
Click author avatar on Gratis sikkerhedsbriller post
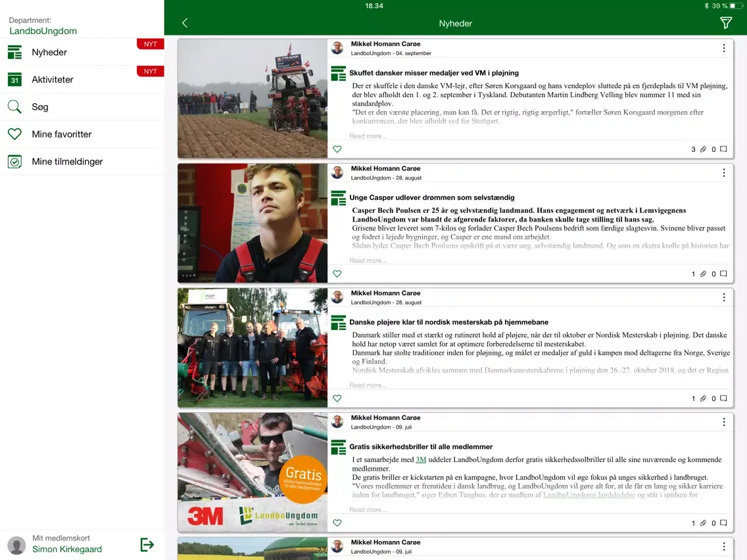click(x=337, y=422)
